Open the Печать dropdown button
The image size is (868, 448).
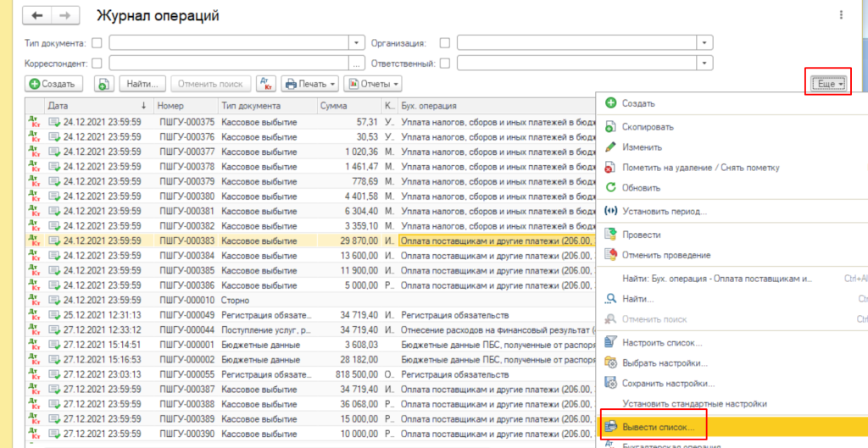tap(310, 84)
